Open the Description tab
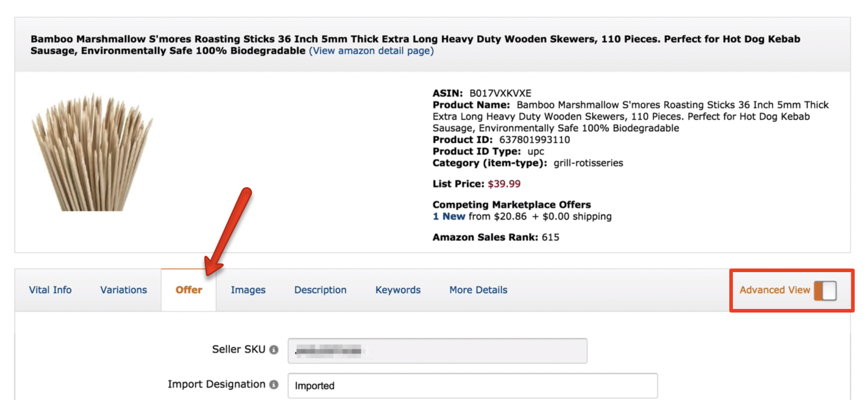 tap(320, 290)
